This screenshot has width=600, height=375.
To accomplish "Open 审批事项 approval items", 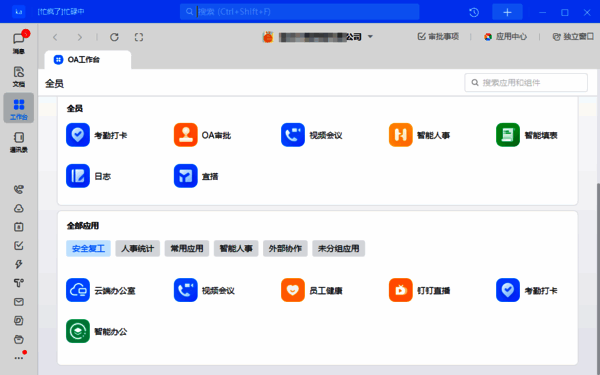I will click(x=438, y=37).
